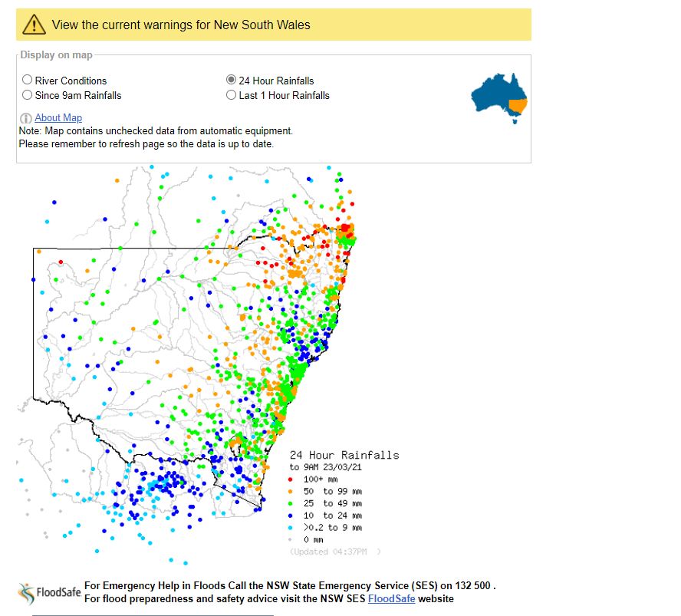Screen dimensions: 681x616
Task: Click the SES emergency help 132 500 text
Action: click(290, 585)
